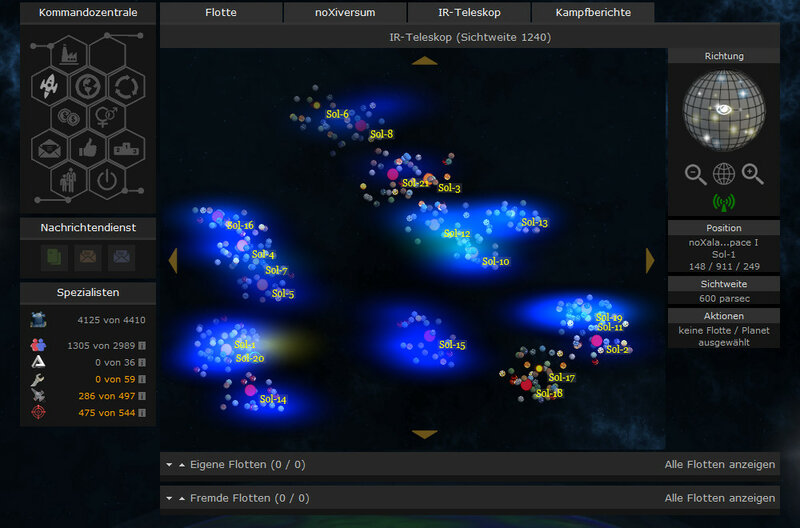The width and height of the screenshot is (800, 528).
Task: Click the circular arrows hexagon icon
Action: pos(126,86)
